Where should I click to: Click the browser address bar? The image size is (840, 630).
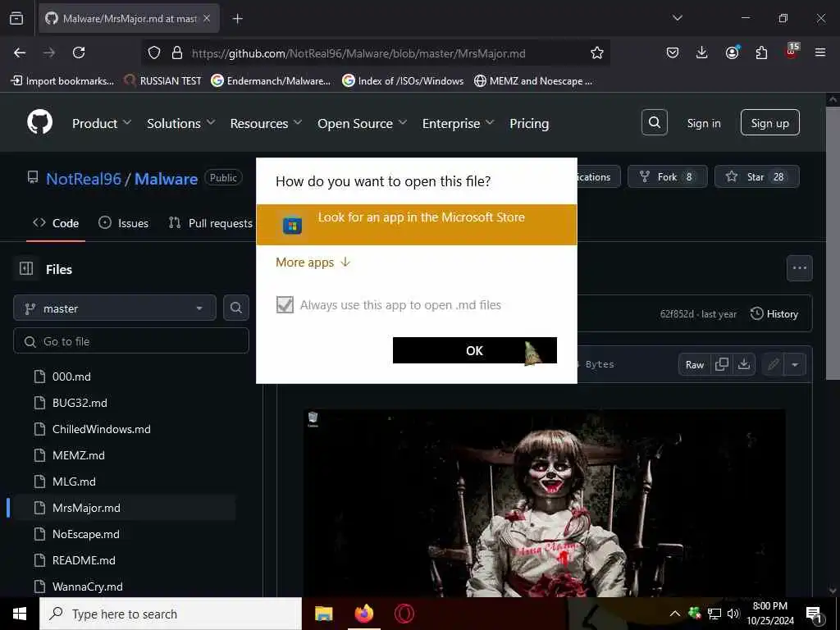(x=375, y=52)
